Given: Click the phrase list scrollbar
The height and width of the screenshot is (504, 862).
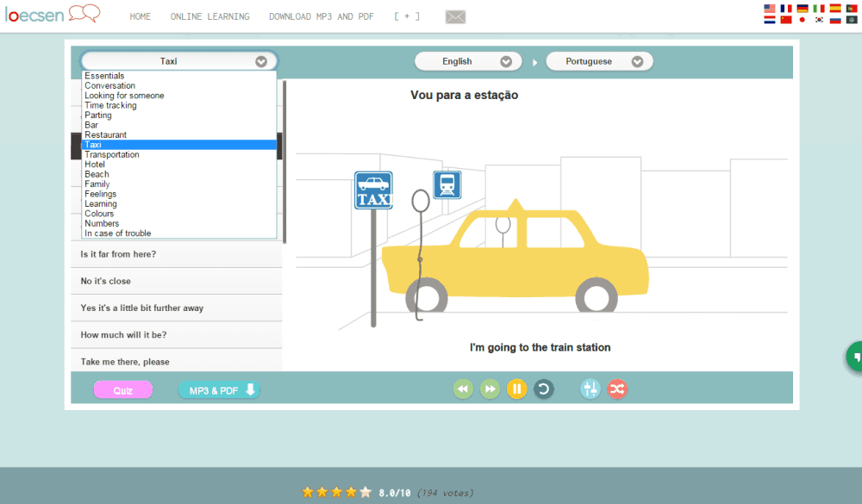Looking at the screenshot, I should point(284,162).
